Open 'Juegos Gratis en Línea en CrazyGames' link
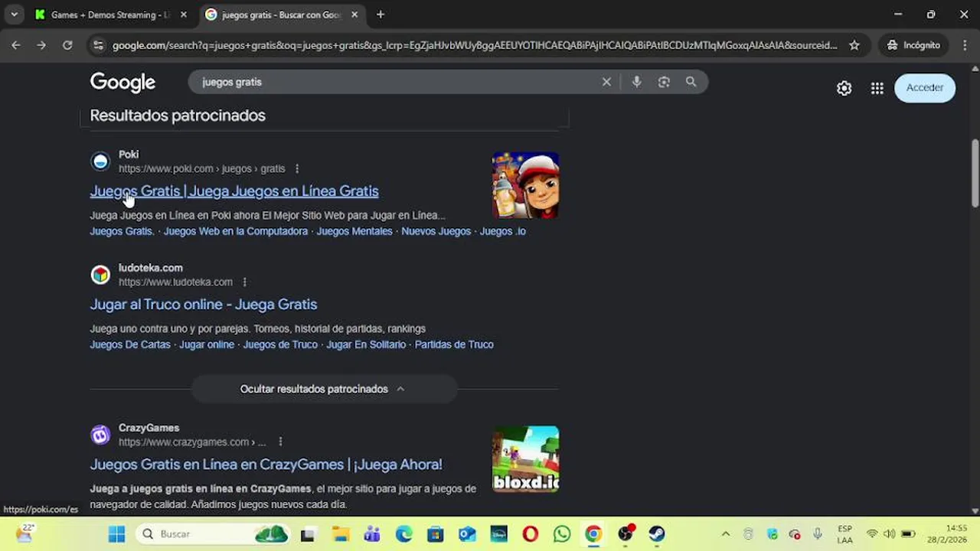Image resolution: width=980 pixels, height=551 pixels. click(266, 465)
